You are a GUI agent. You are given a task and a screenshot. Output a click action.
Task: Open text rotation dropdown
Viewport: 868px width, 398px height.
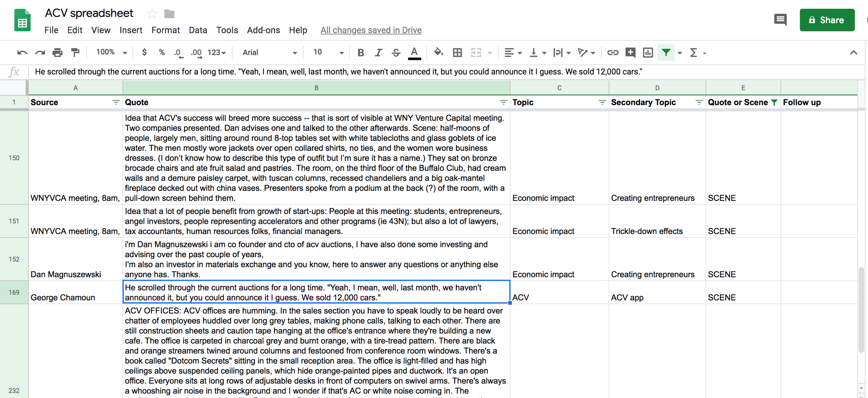click(x=586, y=52)
